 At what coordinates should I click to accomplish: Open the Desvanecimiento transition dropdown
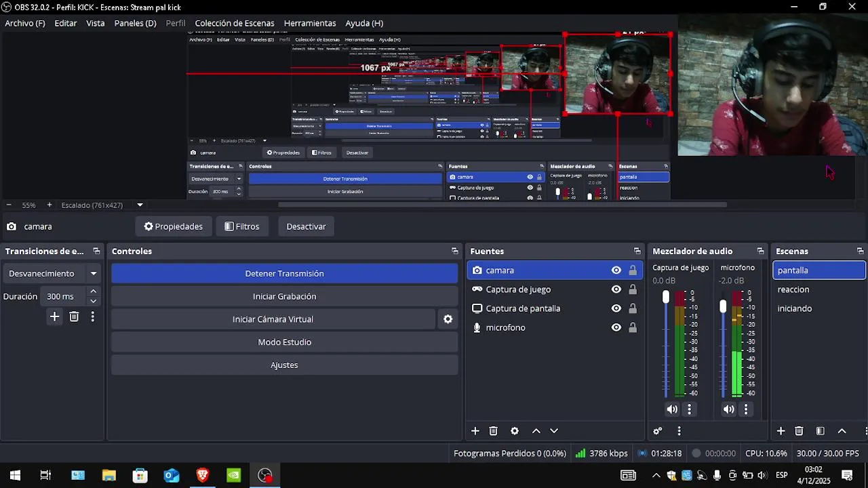52,274
